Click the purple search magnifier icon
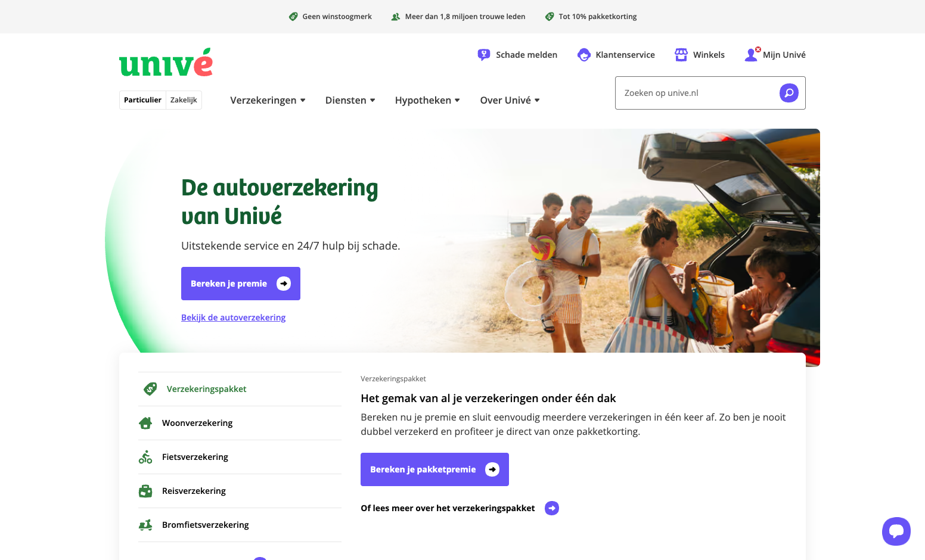Screen dimensions: 925x560 (x=789, y=93)
